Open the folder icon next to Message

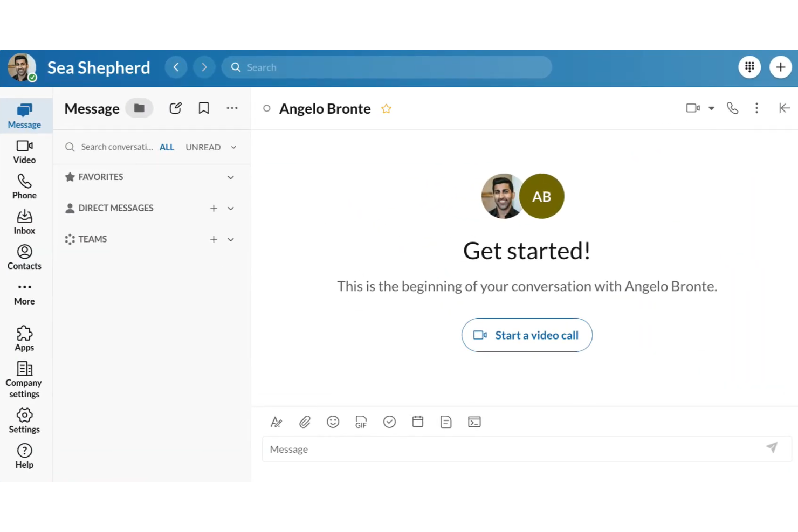pos(139,108)
